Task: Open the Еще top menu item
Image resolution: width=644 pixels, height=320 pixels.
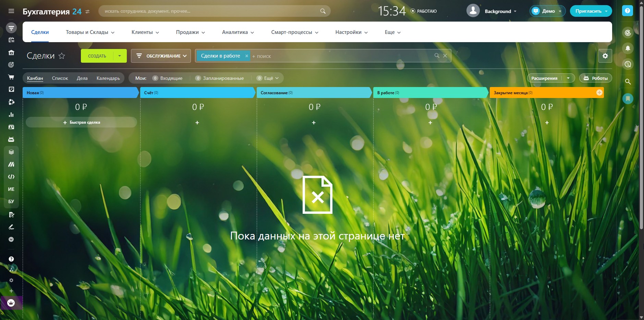Action: tap(393, 32)
